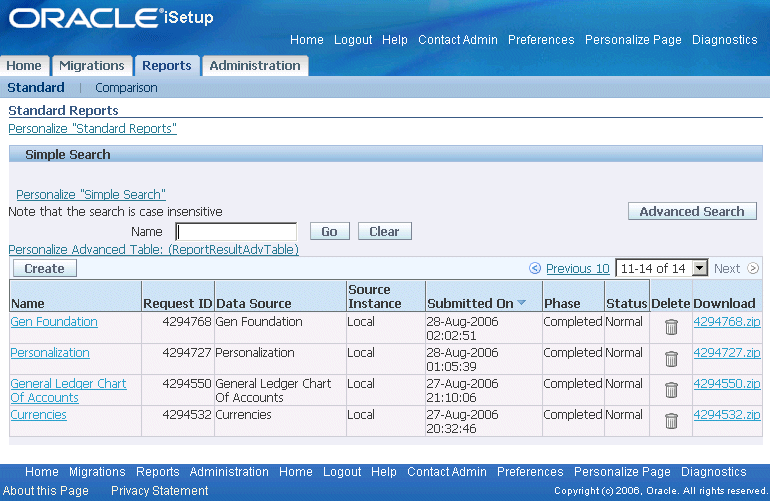Select the Standard subtab

(x=36, y=87)
